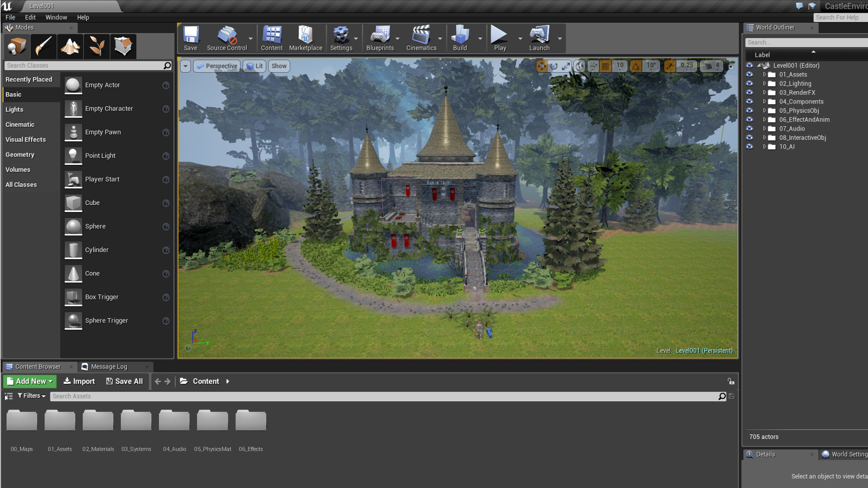Open the Cinematics toolbar icon

point(422,38)
